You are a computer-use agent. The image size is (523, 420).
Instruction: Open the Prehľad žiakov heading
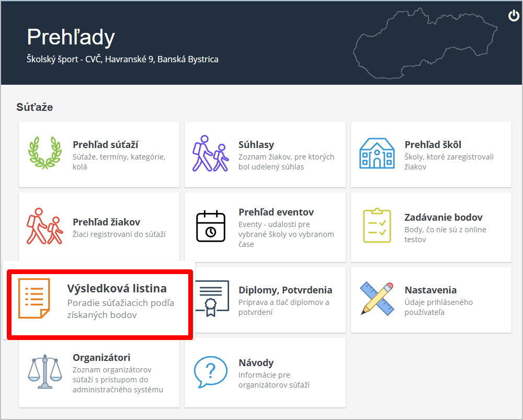tap(106, 222)
